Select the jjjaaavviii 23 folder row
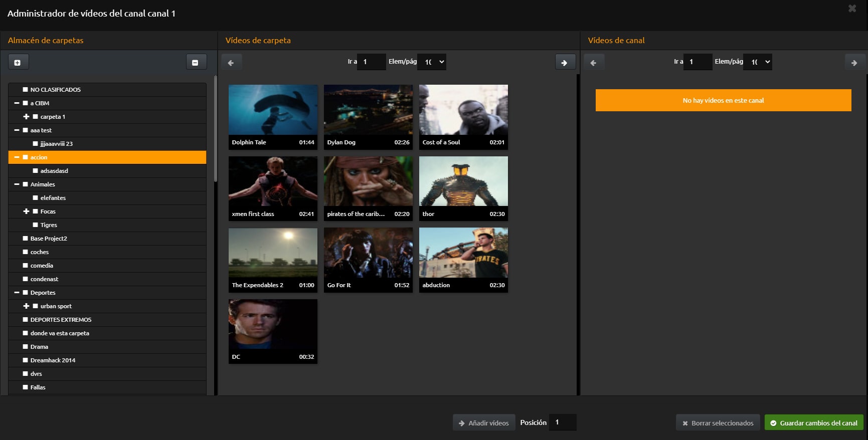The height and width of the screenshot is (440, 868). (107, 143)
